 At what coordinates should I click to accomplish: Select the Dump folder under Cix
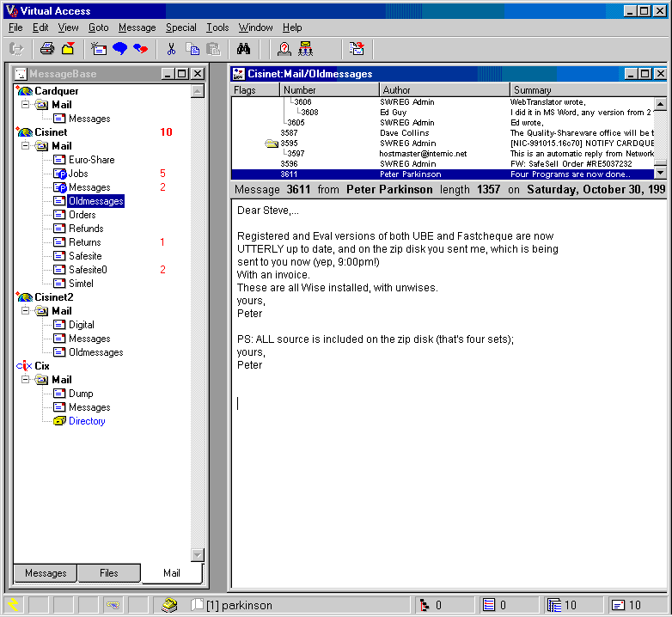click(81, 394)
